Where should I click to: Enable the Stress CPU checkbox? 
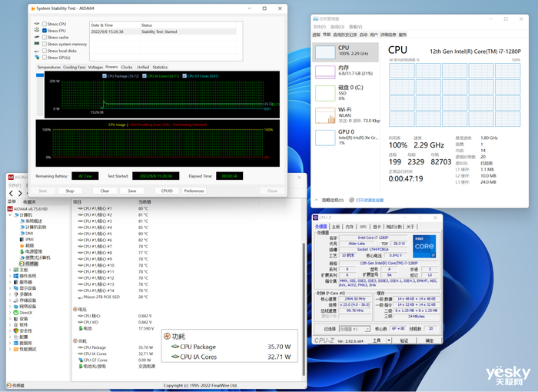tap(44, 24)
